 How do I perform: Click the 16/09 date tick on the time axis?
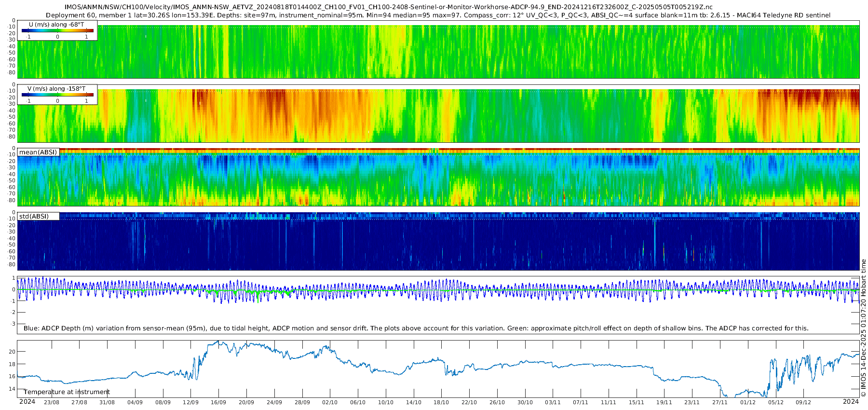tap(218, 402)
